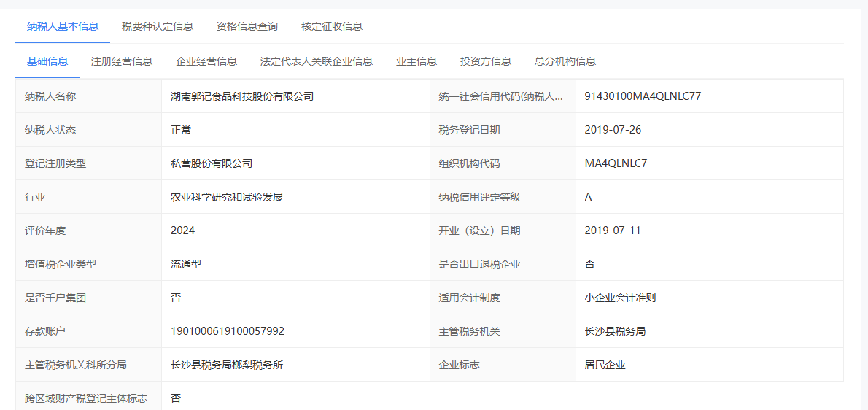View the 法定代表人关联企业信息 sub-tab
This screenshot has width=868, height=410.
[x=317, y=61]
